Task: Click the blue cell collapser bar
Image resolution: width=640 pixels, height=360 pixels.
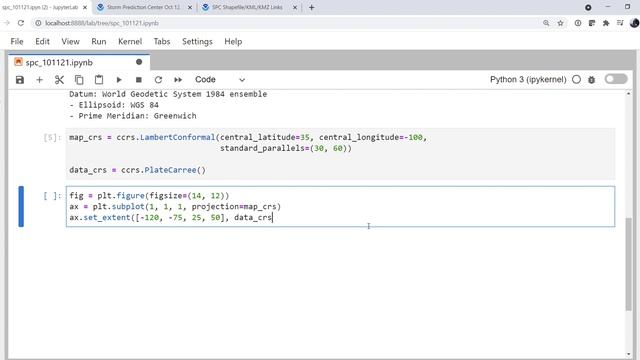Action: tap(21, 207)
